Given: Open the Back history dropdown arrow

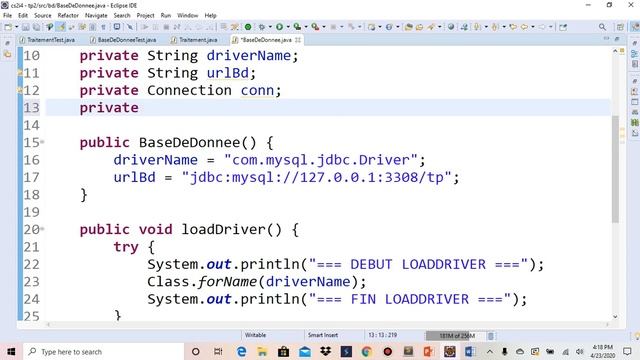Looking at the screenshot, I should pyautogui.click(x=533, y=27).
